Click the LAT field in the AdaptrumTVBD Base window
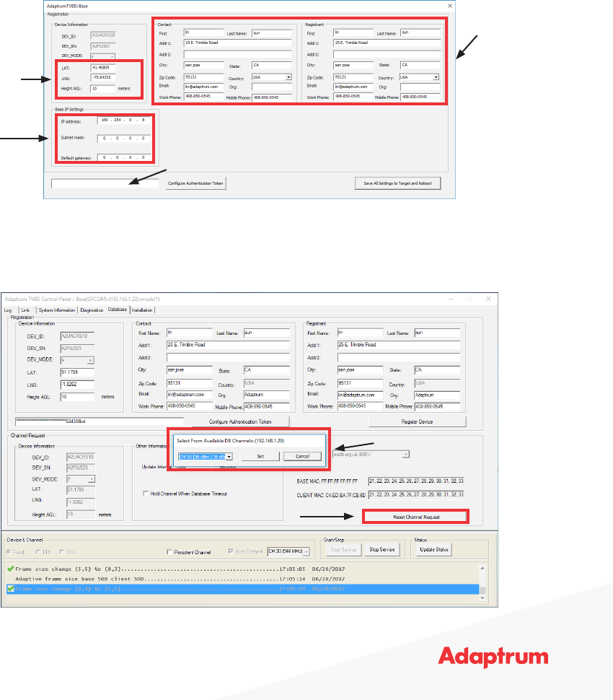Screen dimensions: 613x700 103,68
